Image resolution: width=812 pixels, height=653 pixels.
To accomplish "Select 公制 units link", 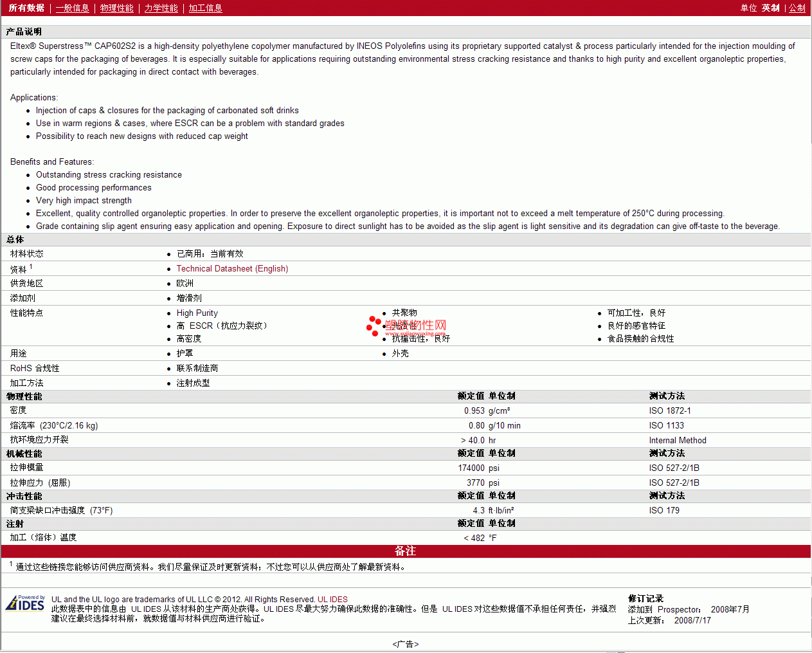I will pyautogui.click(x=797, y=8).
